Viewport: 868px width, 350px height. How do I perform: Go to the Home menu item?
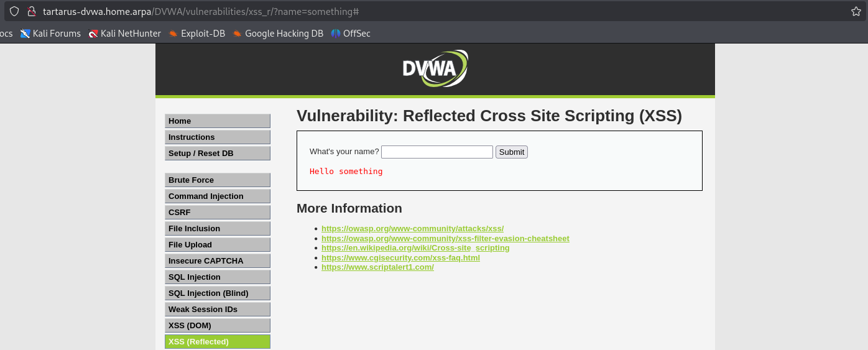coord(217,121)
